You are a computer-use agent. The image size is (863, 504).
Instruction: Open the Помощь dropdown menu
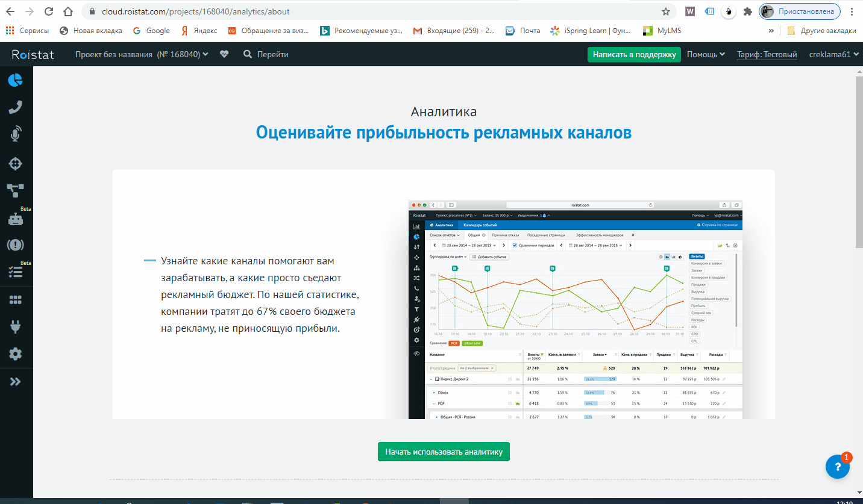click(x=706, y=54)
